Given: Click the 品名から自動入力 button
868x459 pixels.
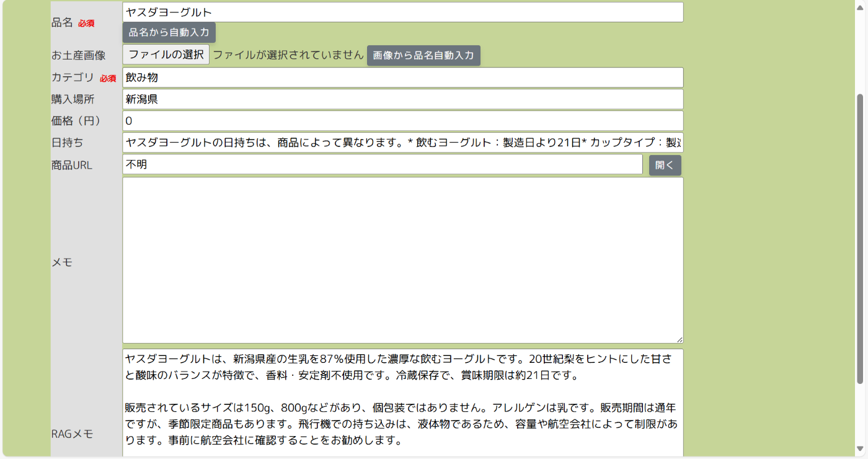Looking at the screenshot, I should [169, 32].
